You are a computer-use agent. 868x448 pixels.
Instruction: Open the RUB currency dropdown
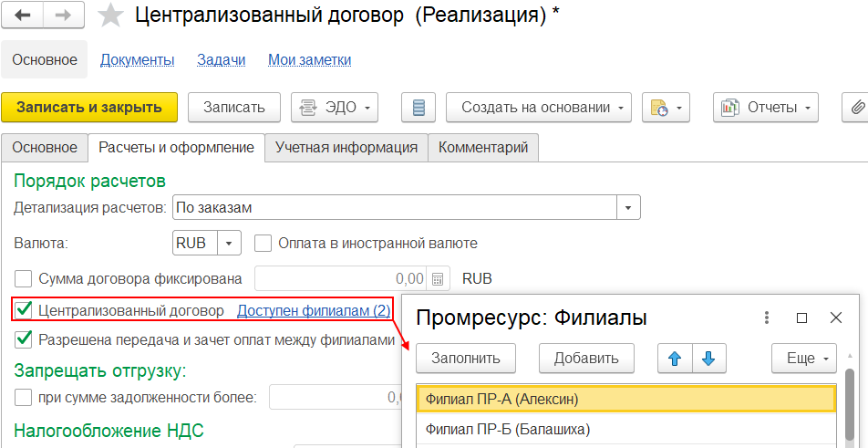(x=228, y=244)
